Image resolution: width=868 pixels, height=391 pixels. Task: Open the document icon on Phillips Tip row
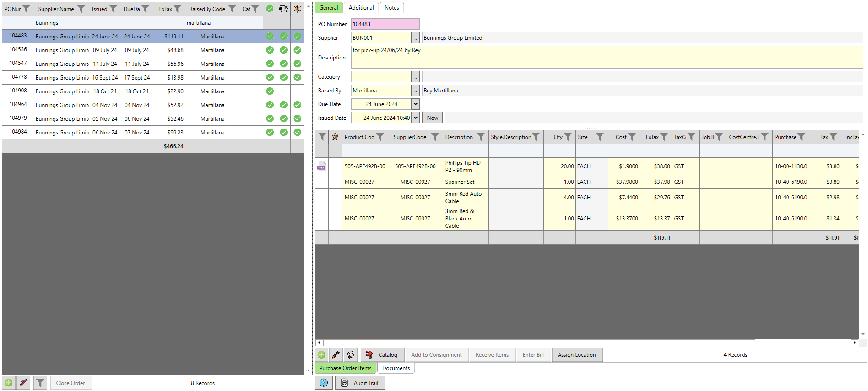[322, 166]
